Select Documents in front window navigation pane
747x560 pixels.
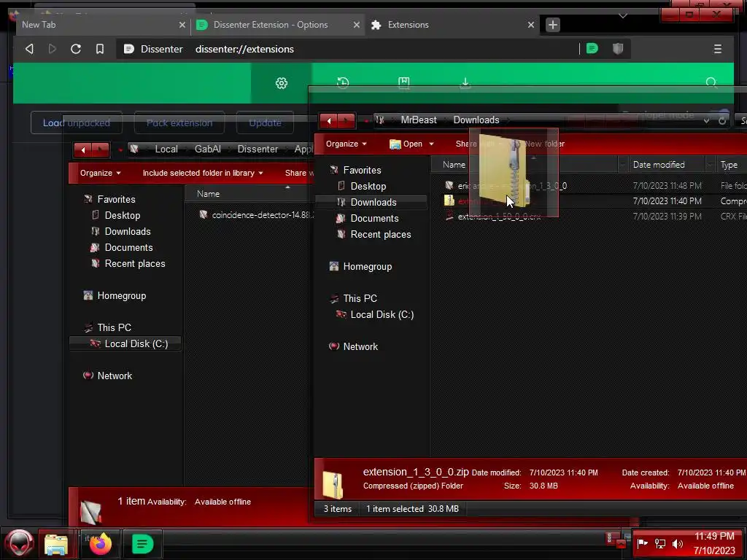pyautogui.click(x=374, y=219)
